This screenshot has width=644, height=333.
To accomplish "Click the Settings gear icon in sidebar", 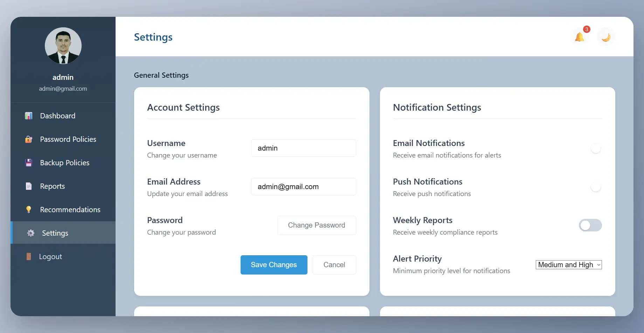I will tap(31, 233).
